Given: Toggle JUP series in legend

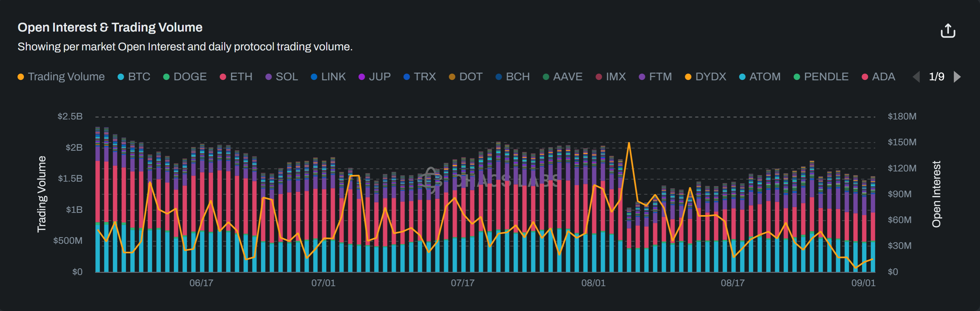Looking at the screenshot, I should (375, 77).
